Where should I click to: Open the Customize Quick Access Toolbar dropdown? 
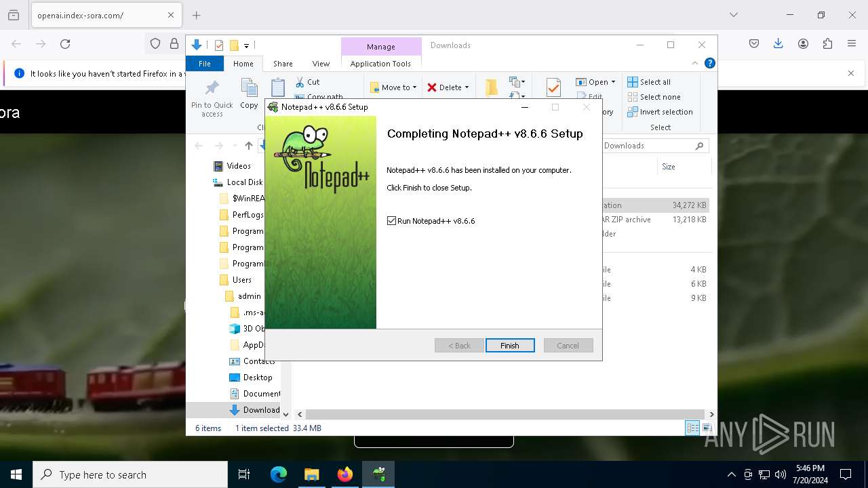click(246, 45)
